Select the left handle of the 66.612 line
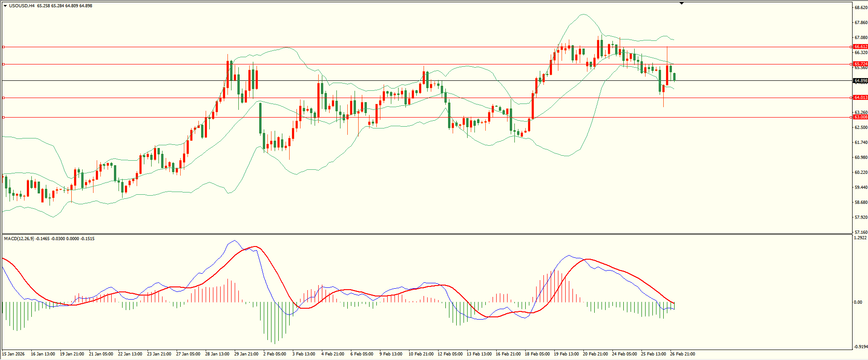Screen dimensions: 868x360 tap(4, 47)
